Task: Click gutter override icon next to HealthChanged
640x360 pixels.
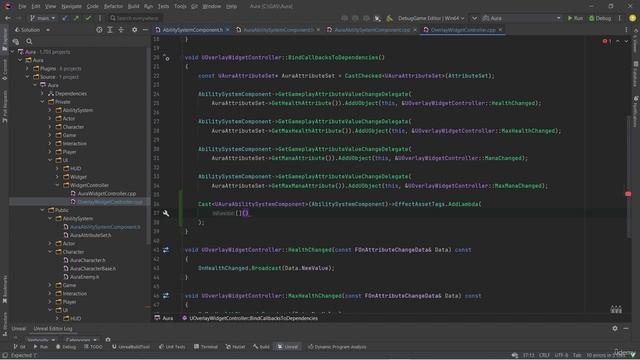Action: tap(166, 250)
